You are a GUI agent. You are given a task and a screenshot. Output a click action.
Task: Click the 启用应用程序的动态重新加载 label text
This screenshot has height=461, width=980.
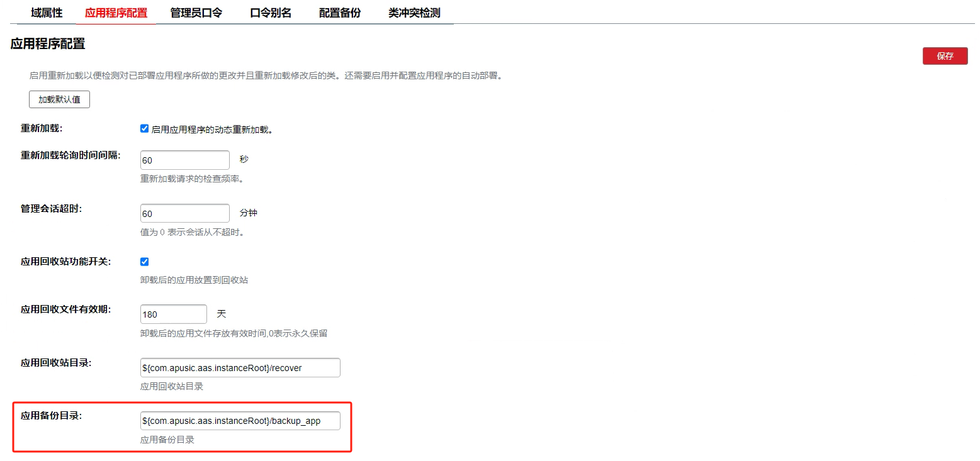coord(211,130)
